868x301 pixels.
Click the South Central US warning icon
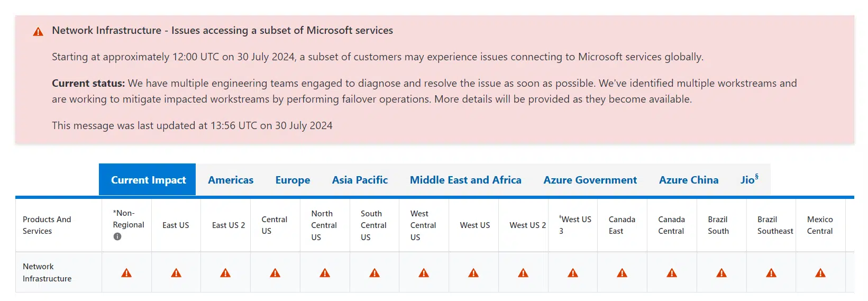[374, 273]
